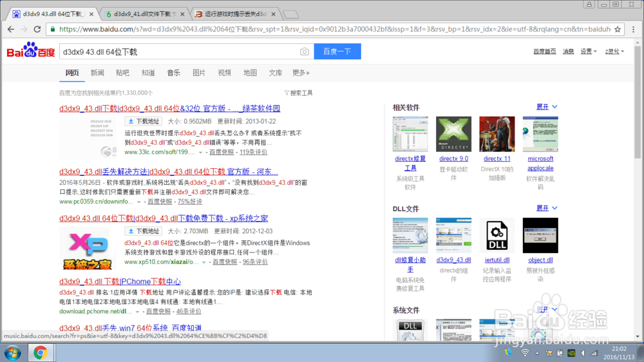Click the Chrome taskbar icon
The image size is (644, 362).
click(x=40, y=353)
